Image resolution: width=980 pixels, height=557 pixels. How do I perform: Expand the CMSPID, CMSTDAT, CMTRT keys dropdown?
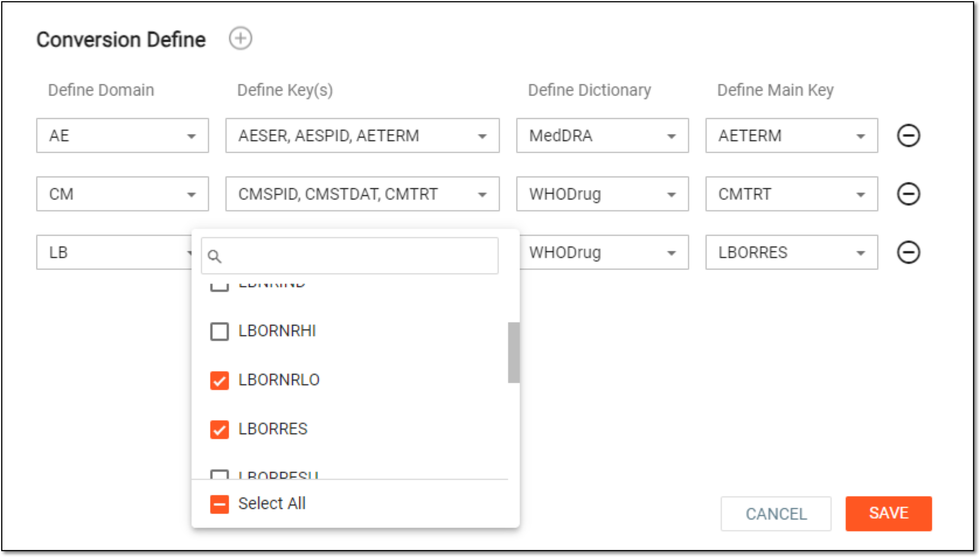(x=362, y=194)
